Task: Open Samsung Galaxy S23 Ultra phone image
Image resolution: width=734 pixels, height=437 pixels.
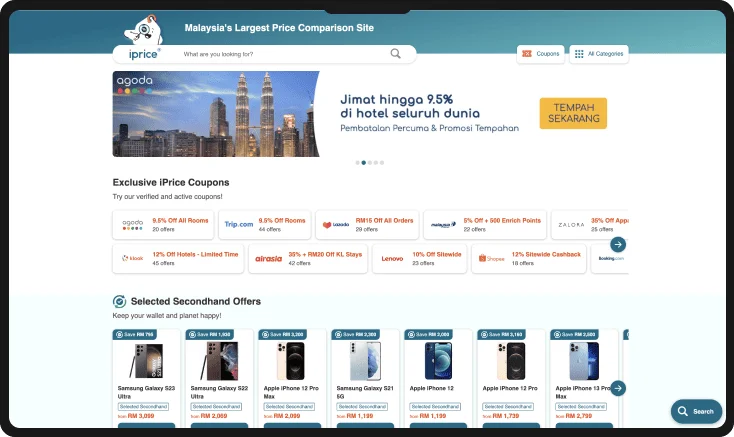Action: tap(146, 361)
